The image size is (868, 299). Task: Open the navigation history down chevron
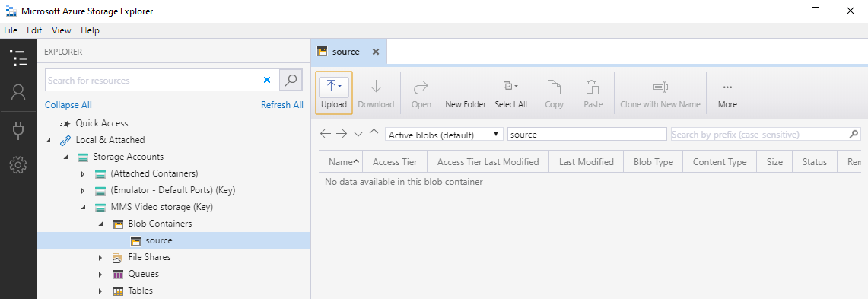pos(358,134)
